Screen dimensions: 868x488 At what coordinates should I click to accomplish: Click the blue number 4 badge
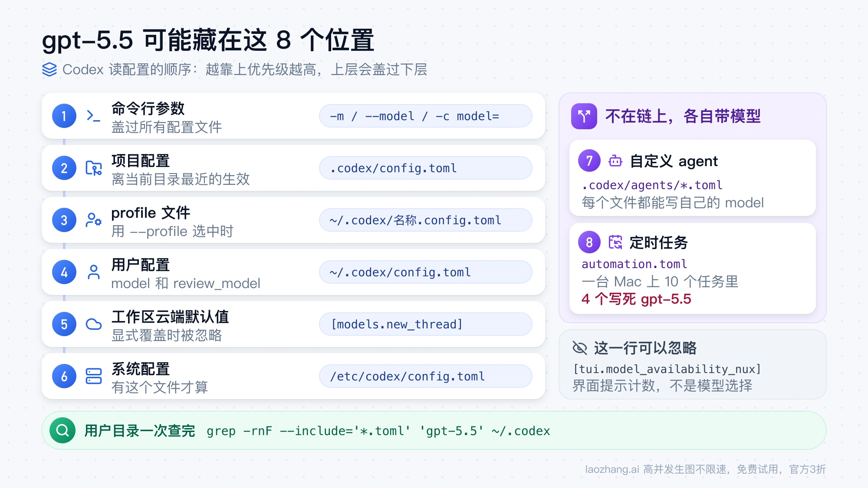coord(64,272)
